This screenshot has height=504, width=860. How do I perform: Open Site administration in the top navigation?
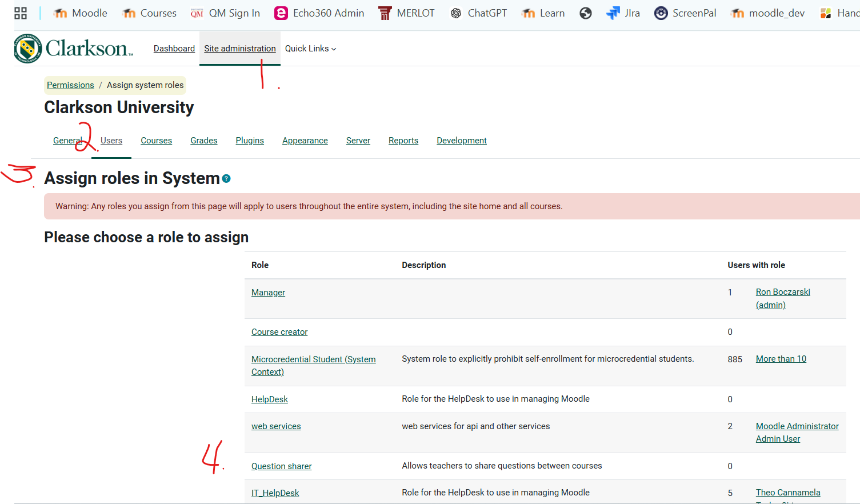(x=240, y=49)
